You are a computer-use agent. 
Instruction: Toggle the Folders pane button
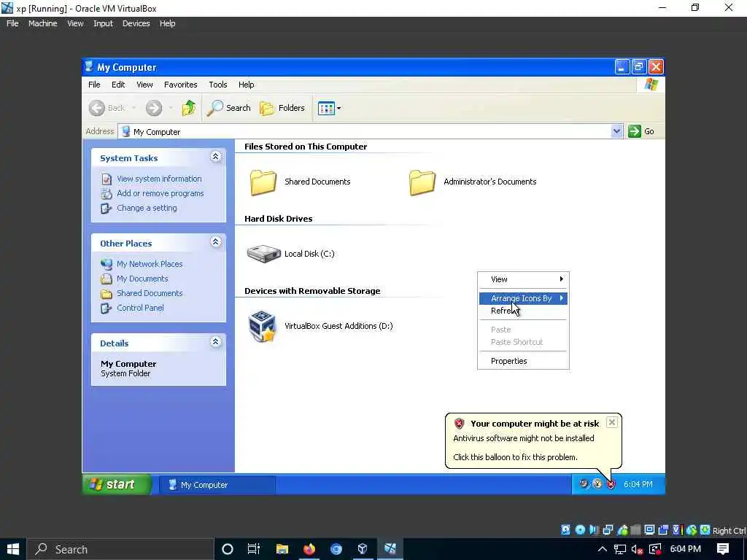tap(282, 108)
